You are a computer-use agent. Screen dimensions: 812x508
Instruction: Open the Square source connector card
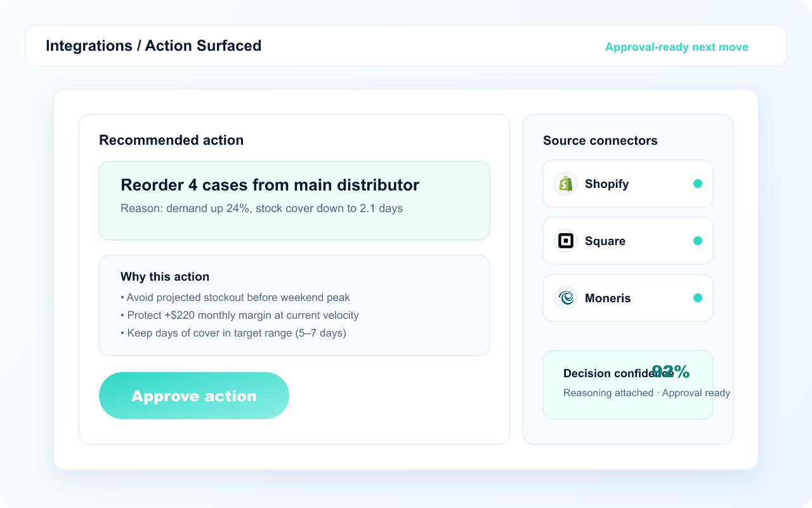coord(627,241)
